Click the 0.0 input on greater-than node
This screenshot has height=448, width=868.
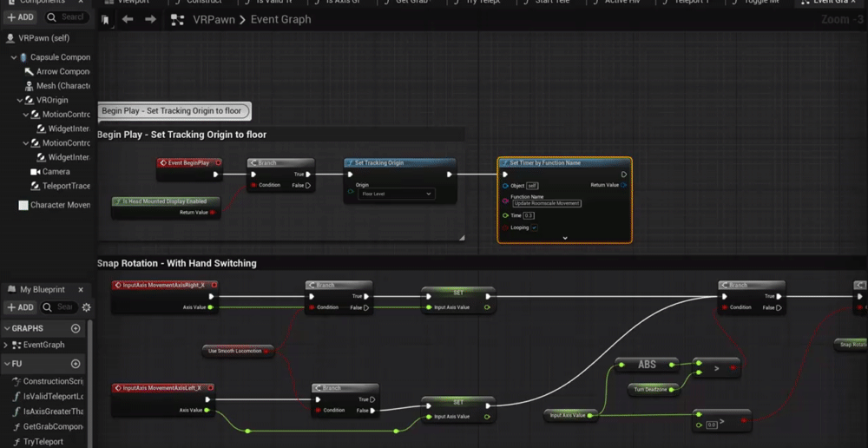point(712,425)
